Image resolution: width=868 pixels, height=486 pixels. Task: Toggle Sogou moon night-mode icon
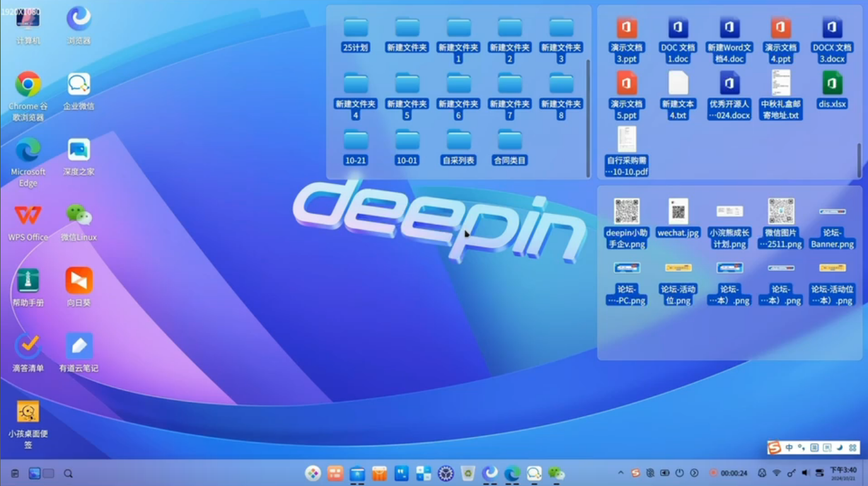coord(839,448)
